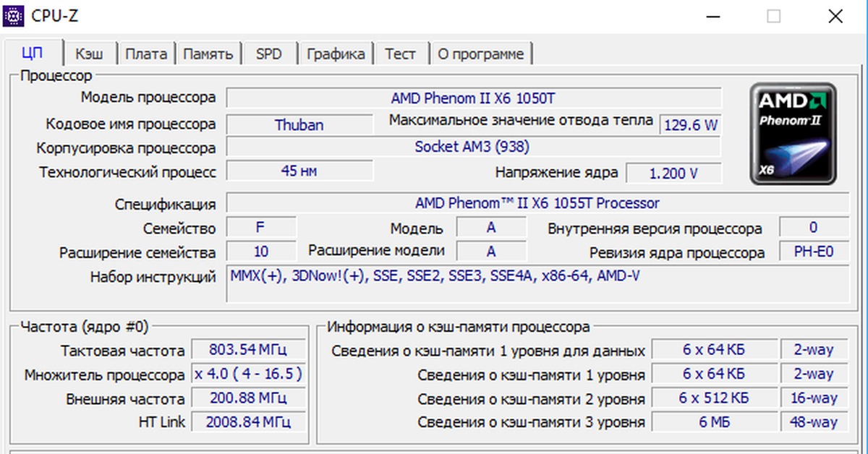Click the Набор инструкций label
This screenshot has width=868, height=454.
[x=153, y=277]
